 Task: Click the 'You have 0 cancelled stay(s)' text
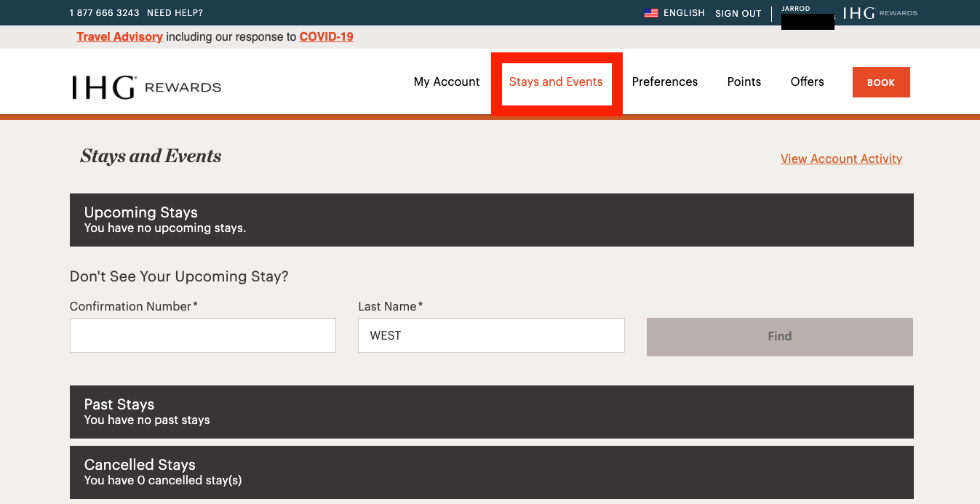[x=163, y=481]
